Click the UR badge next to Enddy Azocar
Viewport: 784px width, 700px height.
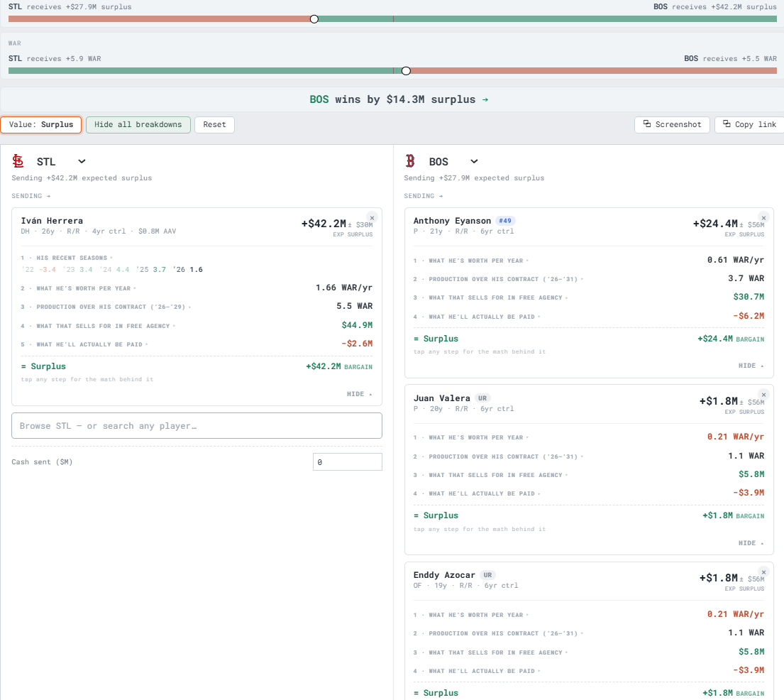tap(487, 575)
